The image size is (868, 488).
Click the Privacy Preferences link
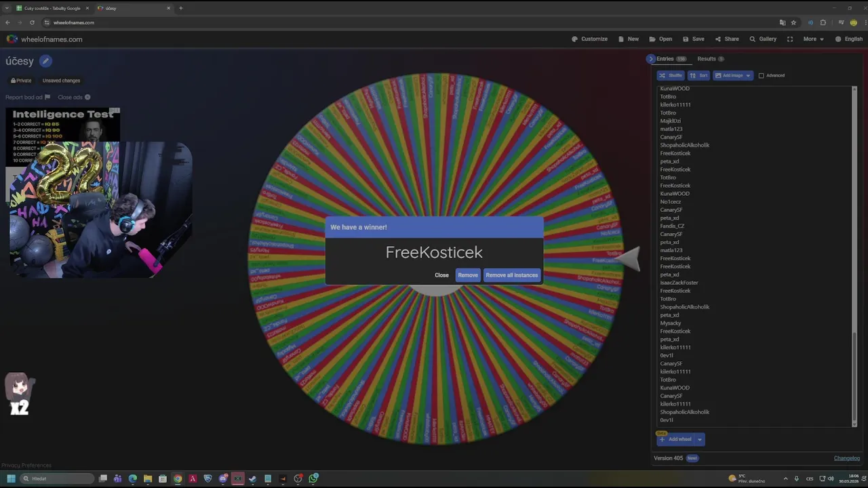tap(26, 466)
